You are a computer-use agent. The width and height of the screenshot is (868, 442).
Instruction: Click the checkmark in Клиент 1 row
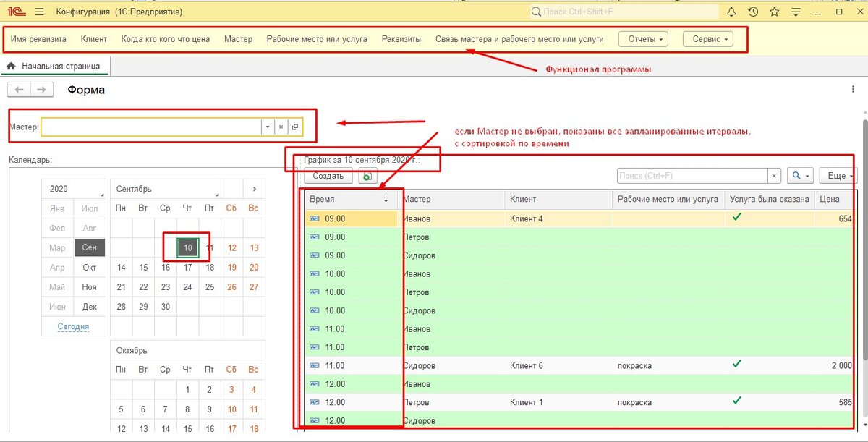pyautogui.click(x=737, y=400)
